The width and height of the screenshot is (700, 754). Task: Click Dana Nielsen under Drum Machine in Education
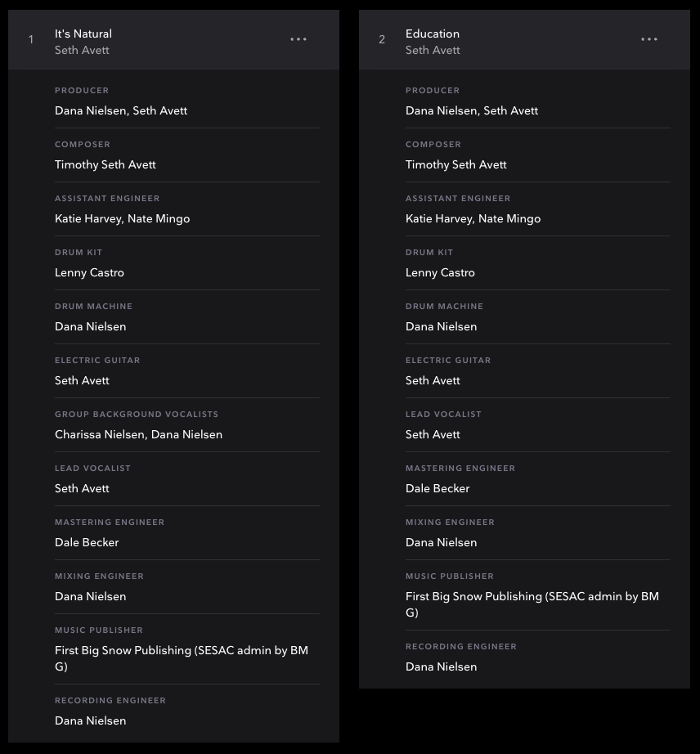[442, 326]
